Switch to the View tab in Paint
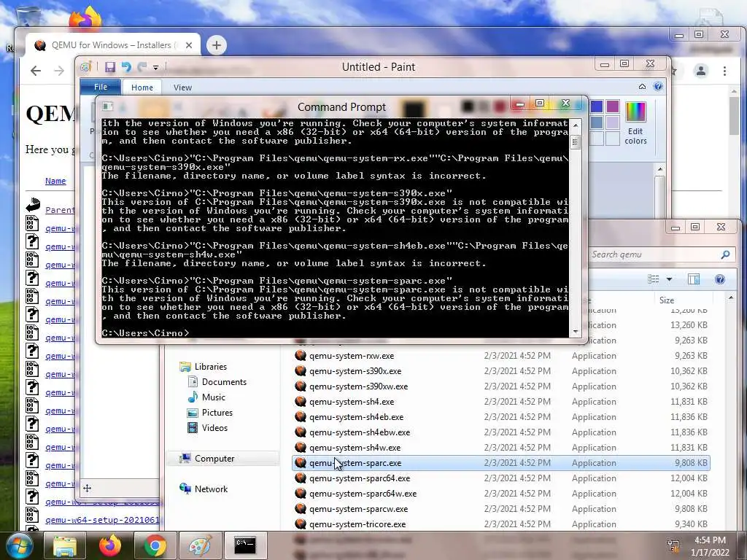The width and height of the screenshot is (747, 560). click(182, 87)
